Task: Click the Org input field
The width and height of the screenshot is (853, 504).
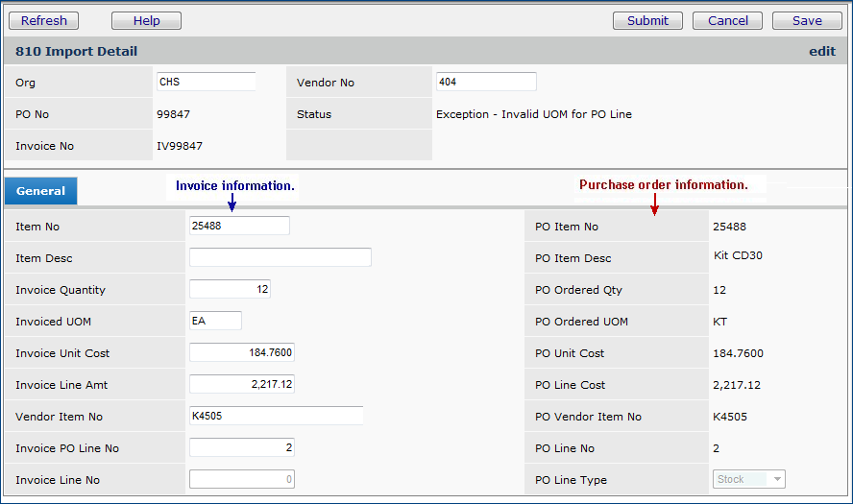Action: tap(206, 83)
